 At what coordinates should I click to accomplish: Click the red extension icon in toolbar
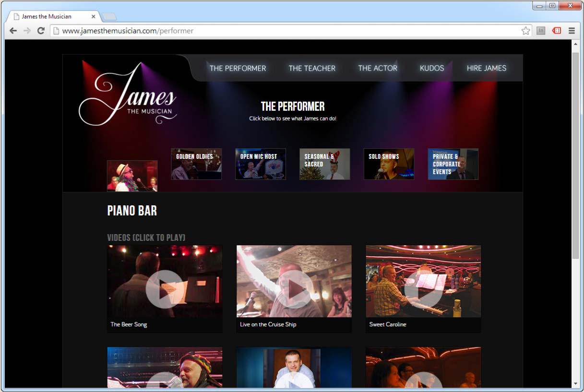[557, 31]
